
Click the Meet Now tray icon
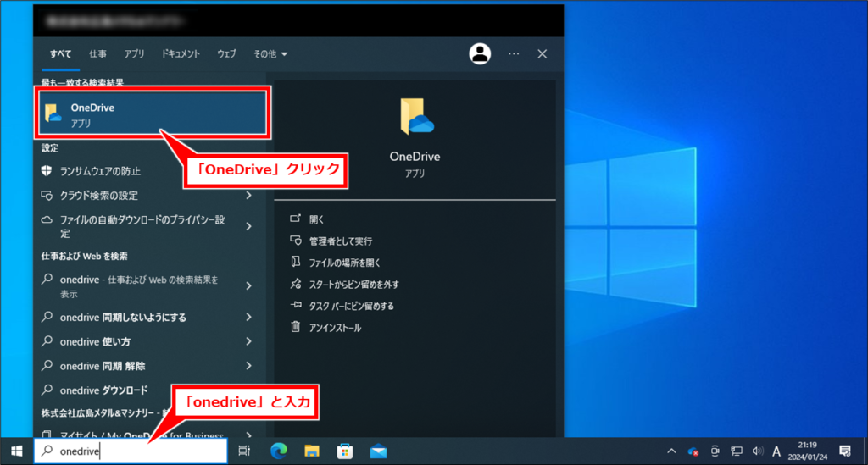pyautogui.click(x=715, y=451)
